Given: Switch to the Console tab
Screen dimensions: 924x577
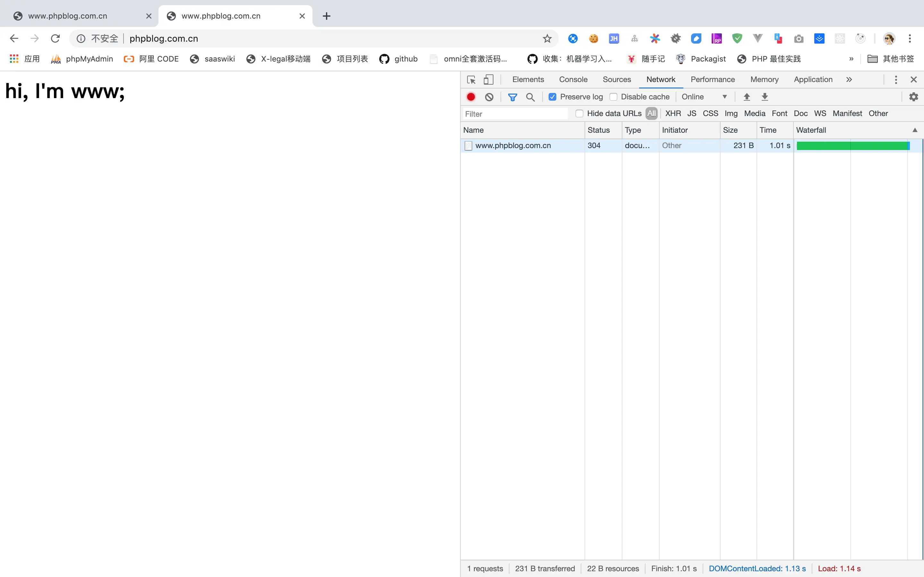Looking at the screenshot, I should pos(573,79).
